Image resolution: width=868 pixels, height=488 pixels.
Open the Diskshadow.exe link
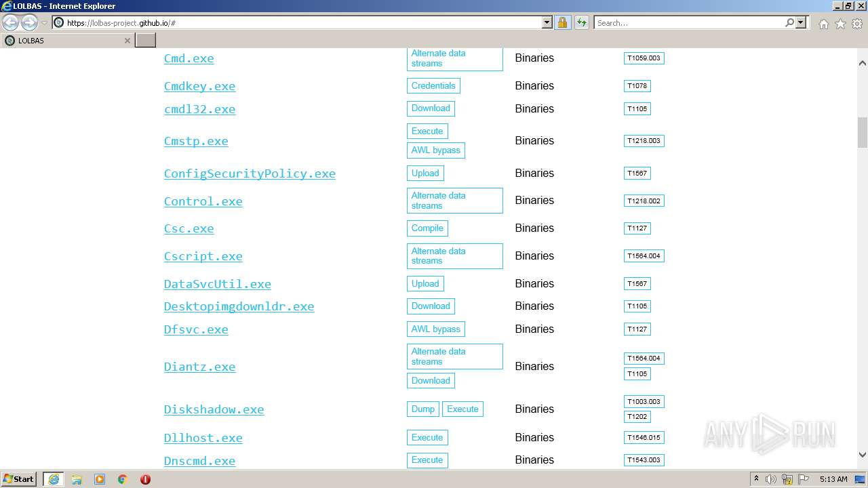(214, 409)
